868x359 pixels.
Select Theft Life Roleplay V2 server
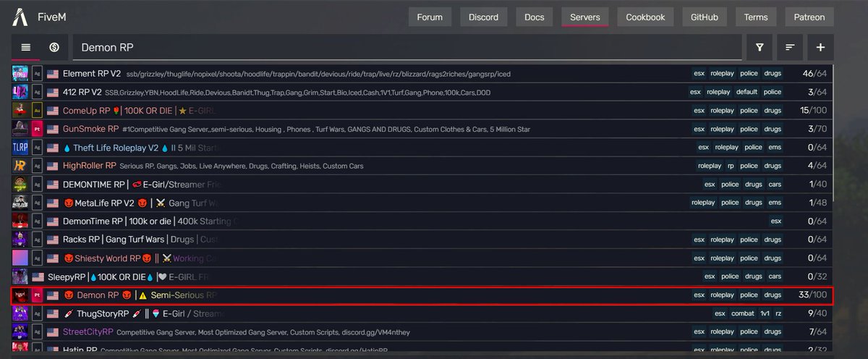point(422,147)
